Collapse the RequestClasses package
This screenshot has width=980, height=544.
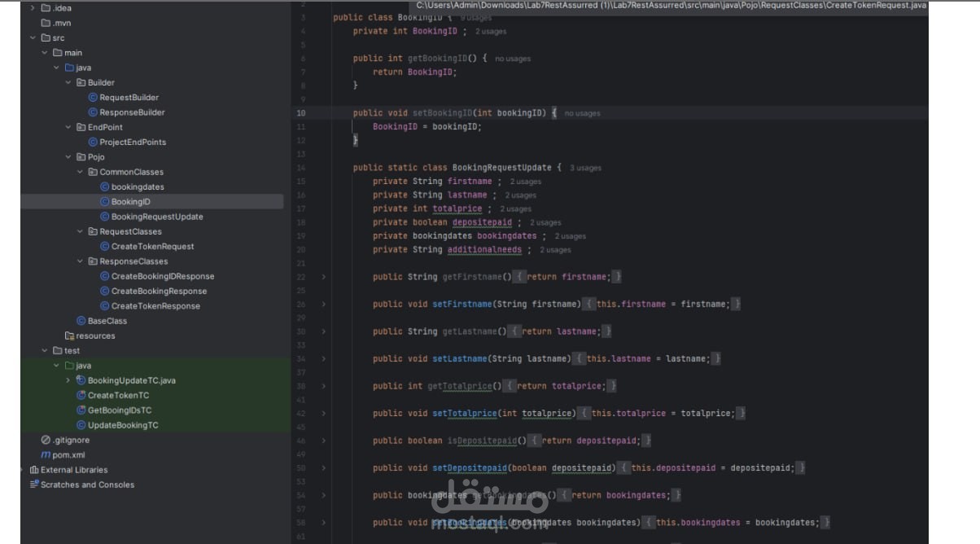pyautogui.click(x=80, y=231)
